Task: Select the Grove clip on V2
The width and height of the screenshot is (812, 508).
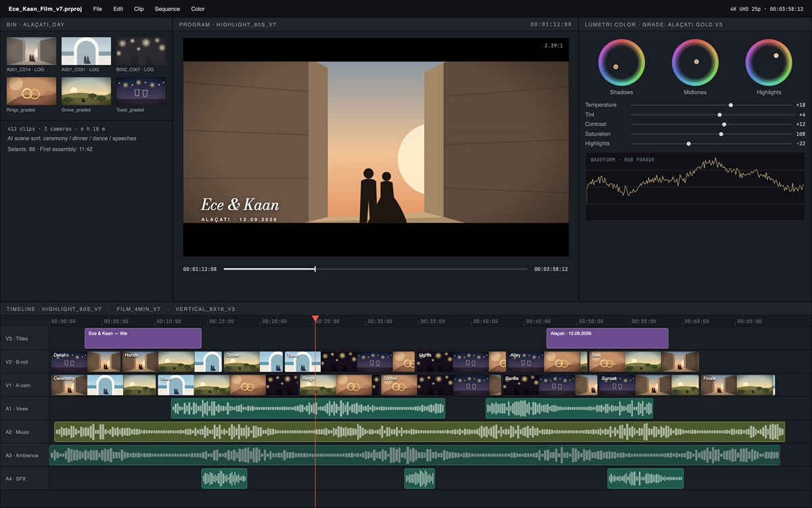Action: tap(253, 362)
